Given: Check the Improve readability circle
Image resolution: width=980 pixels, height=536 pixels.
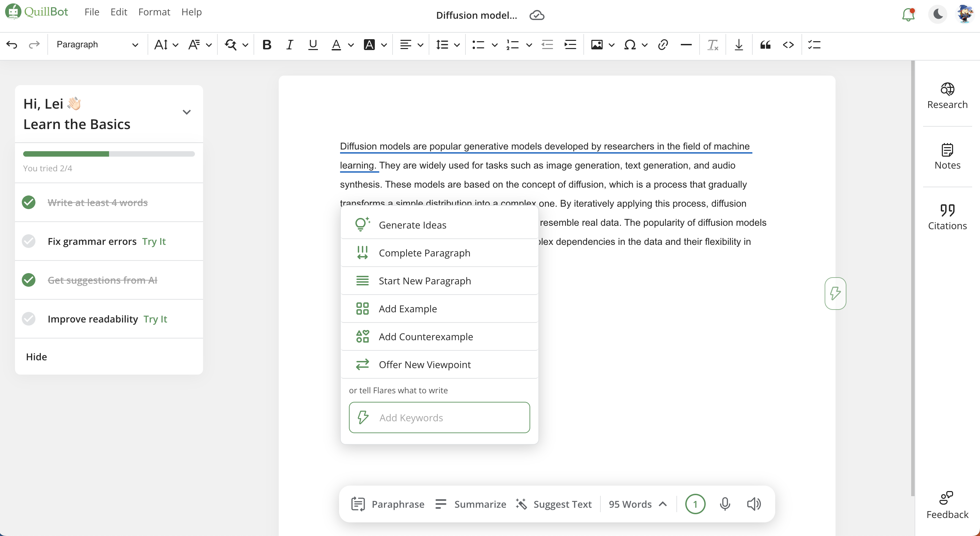Looking at the screenshot, I should coord(29,319).
